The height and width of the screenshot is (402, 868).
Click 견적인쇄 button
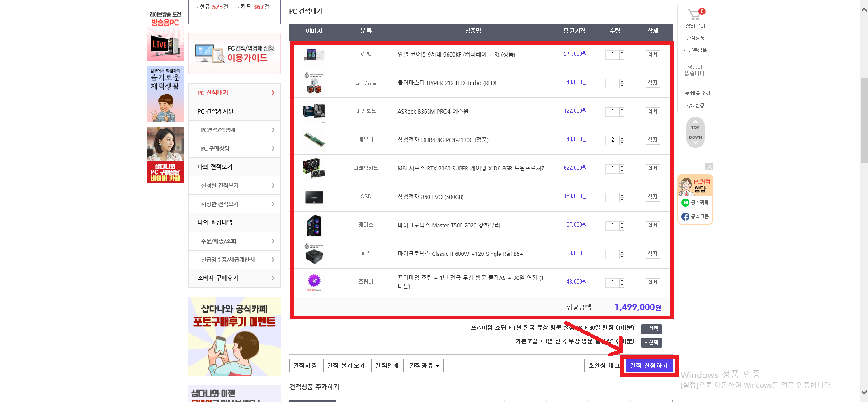[387, 365]
